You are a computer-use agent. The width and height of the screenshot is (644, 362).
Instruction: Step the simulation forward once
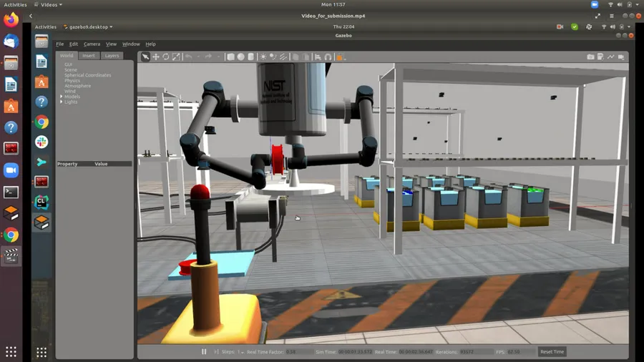click(216, 352)
